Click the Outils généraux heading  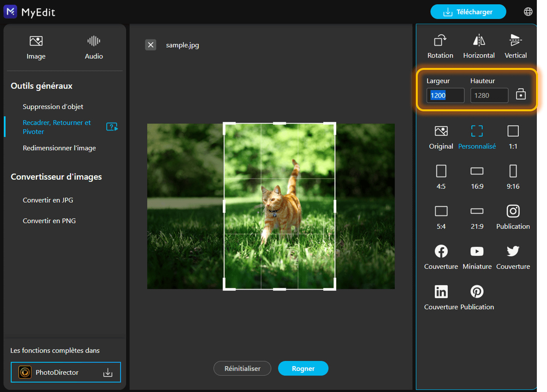click(x=41, y=86)
